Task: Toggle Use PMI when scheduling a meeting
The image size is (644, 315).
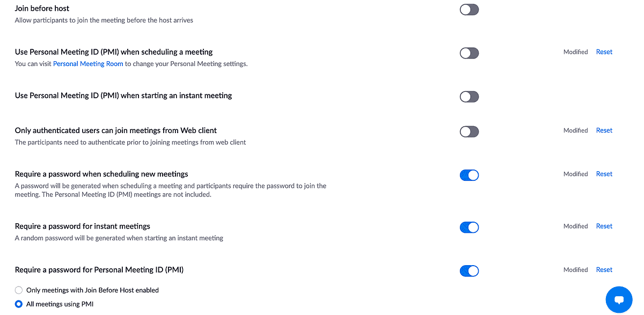Action: coord(469,53)
